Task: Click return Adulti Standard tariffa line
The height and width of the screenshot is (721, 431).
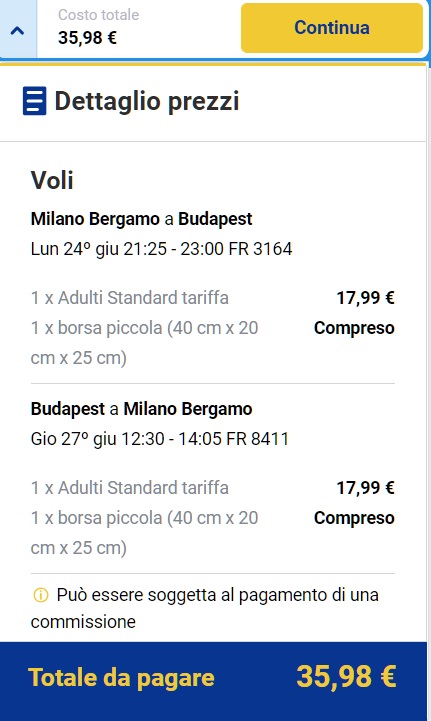Action: coord(130,487)
